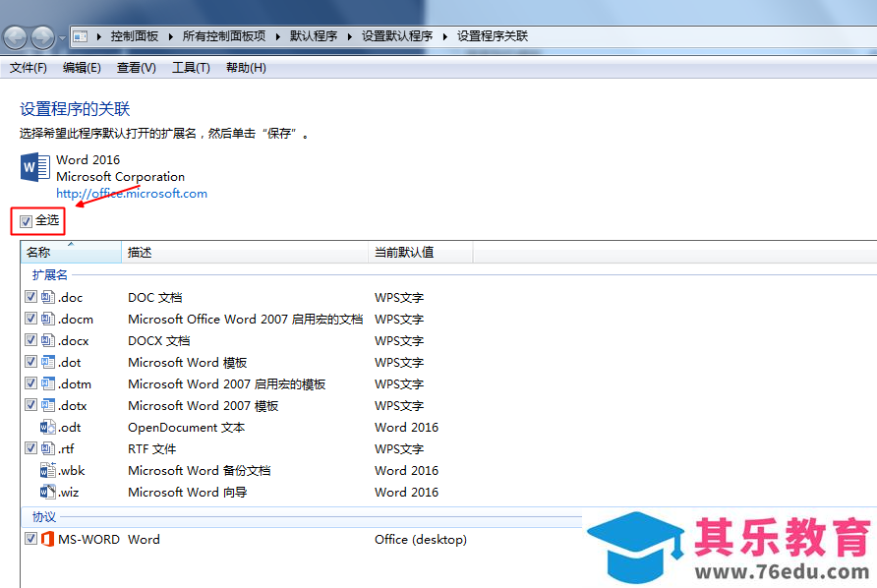Viewport: 877px width, 588px height.
Task: Expand breadcrumb arrow after 设置默认程序
Action: click(x=445, y=37)
